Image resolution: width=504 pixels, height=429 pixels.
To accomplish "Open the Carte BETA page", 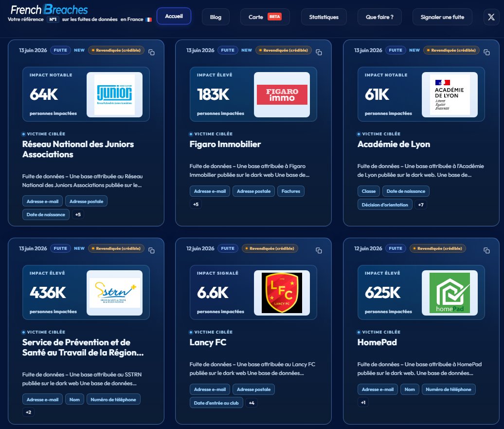I will click(x=265, y=17).
